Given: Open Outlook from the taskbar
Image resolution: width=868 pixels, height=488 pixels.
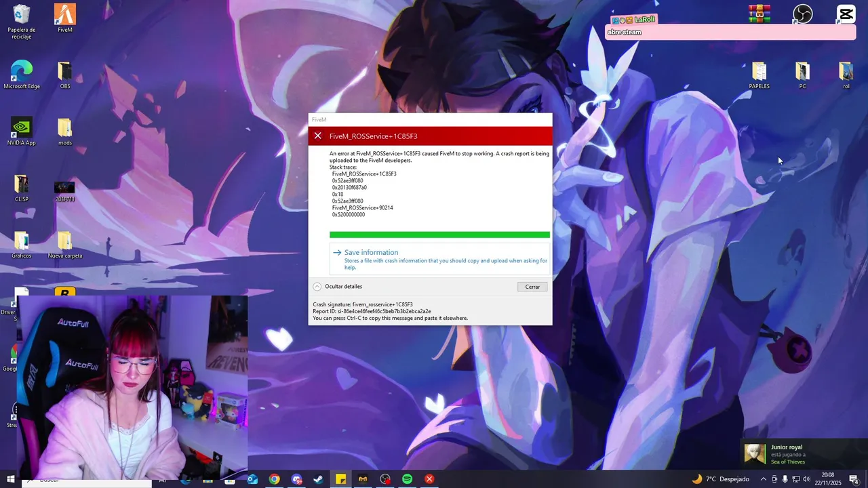Looking at the screenshot, I should (x=252, y=479).
